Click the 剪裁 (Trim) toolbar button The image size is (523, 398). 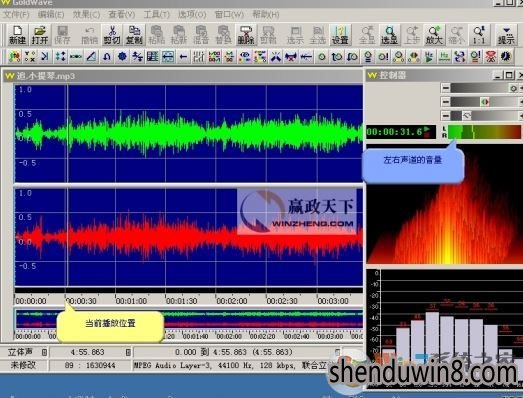point(268,35)
